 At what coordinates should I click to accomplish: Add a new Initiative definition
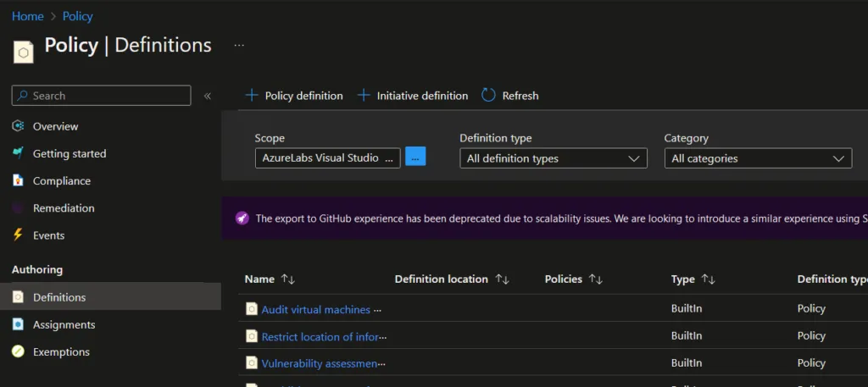point(413,96)
